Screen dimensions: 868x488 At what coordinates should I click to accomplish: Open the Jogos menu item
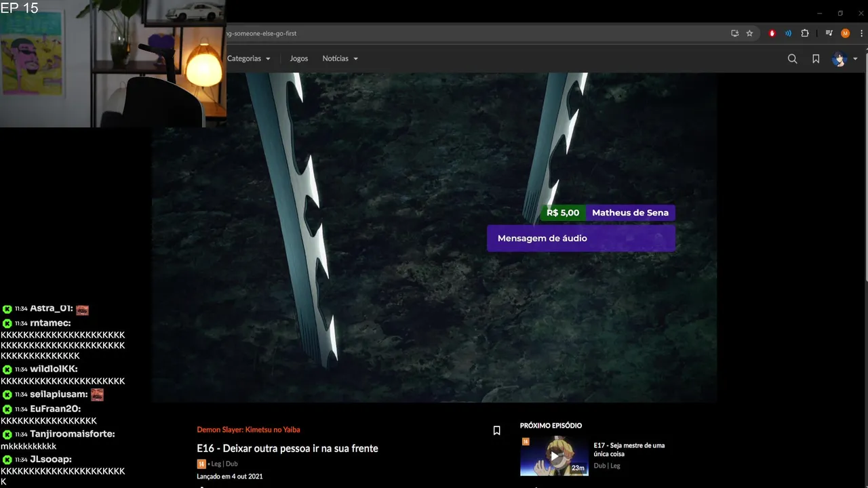pyautogui.click(x=299, y=58)
